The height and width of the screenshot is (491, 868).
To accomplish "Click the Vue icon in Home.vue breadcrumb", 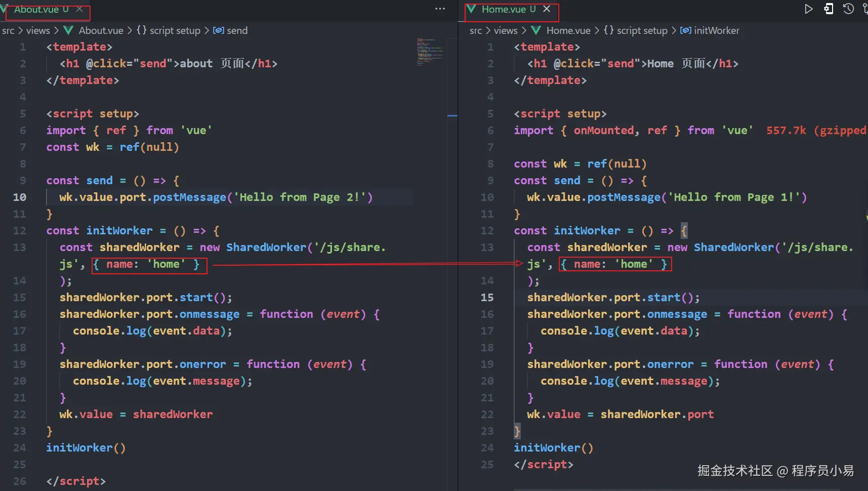I will pyautogui.click(x=536, y=30).
